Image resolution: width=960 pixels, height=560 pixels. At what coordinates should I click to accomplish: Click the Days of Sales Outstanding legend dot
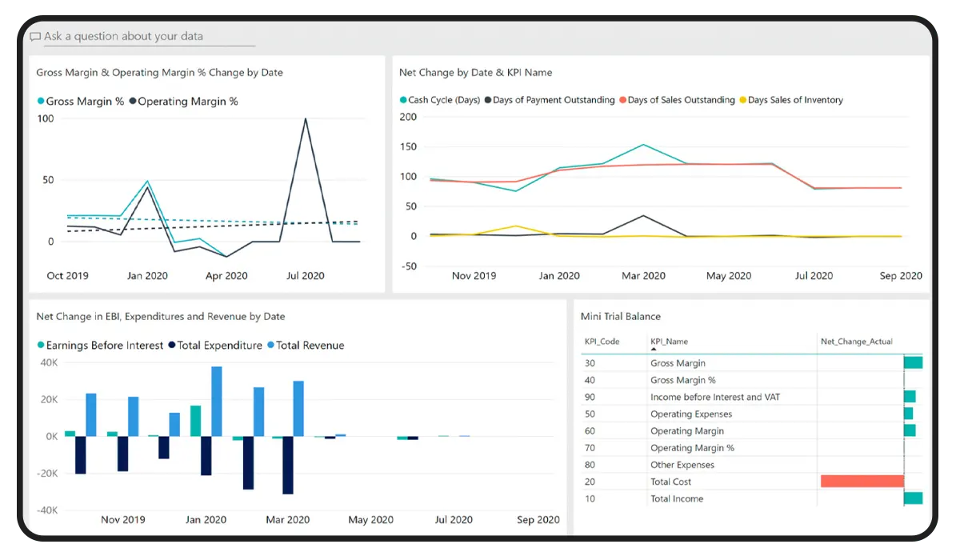(622, 101)
